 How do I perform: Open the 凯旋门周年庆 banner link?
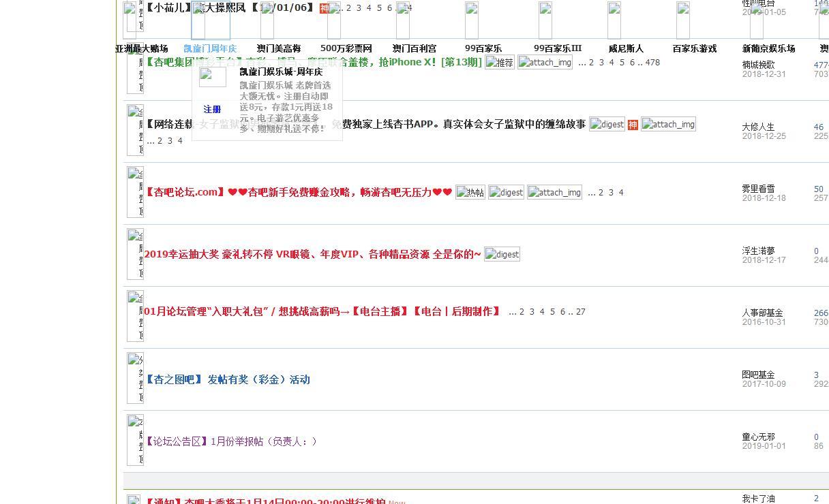pyautogui.click(x=210, y=48)
